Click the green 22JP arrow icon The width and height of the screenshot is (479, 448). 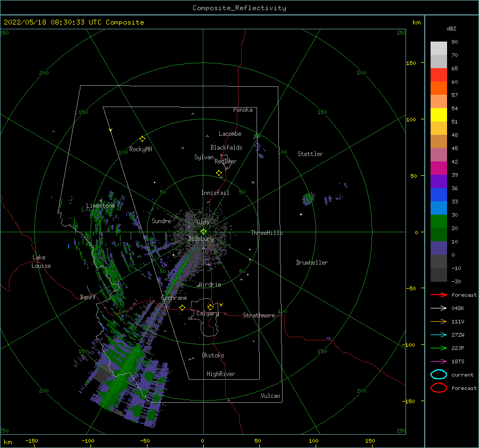click(439, 348)
